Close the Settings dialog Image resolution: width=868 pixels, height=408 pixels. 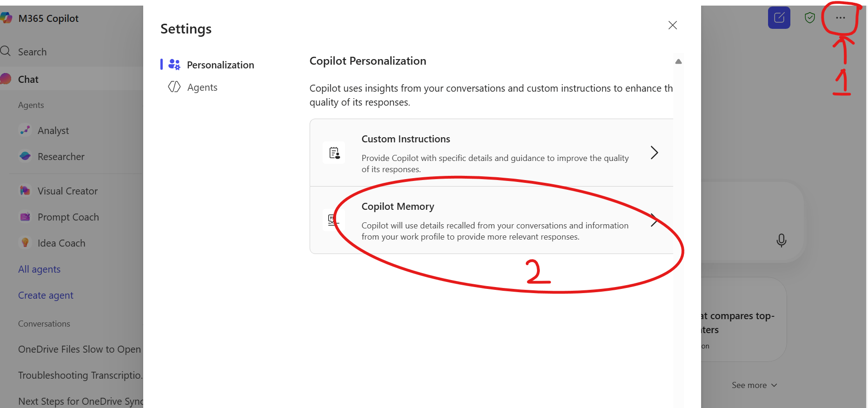(672, 25)
